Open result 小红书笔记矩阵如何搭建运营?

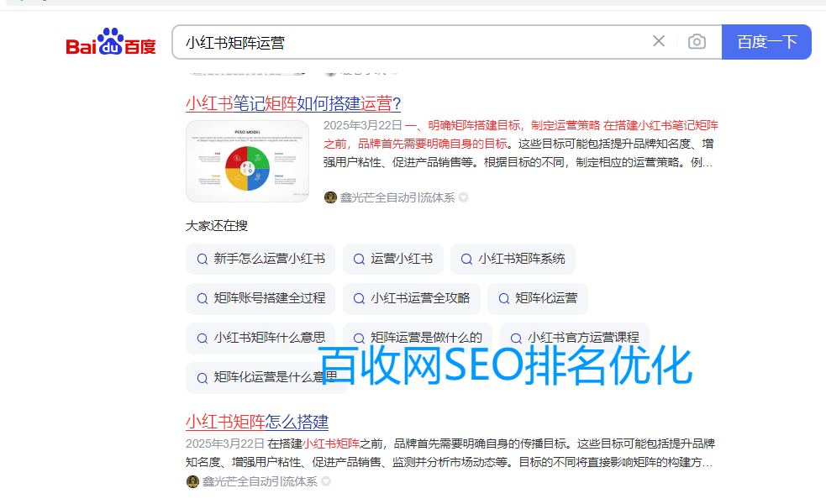[x=293, y=103]
